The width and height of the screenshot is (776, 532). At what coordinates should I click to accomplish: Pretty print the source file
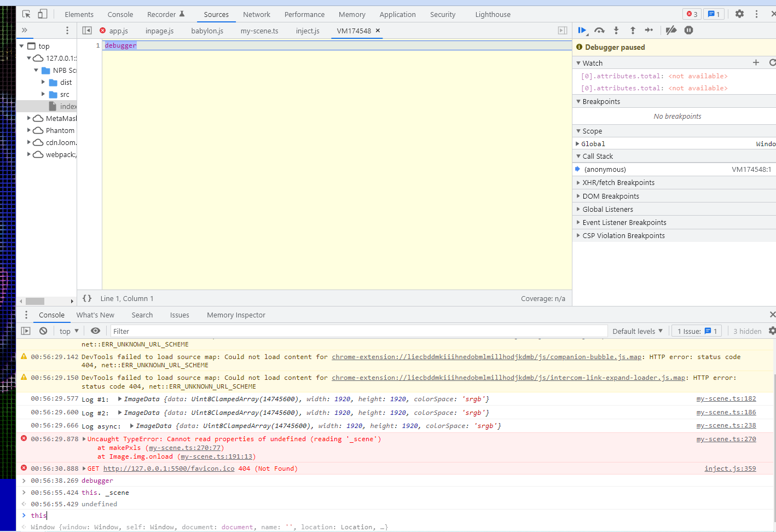pyautogui.click(x=87, y=298)
